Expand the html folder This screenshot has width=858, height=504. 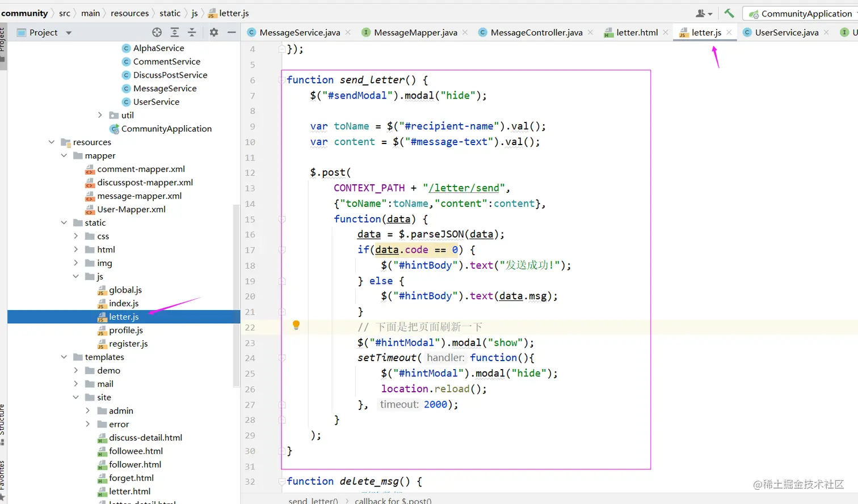point(76,249)
